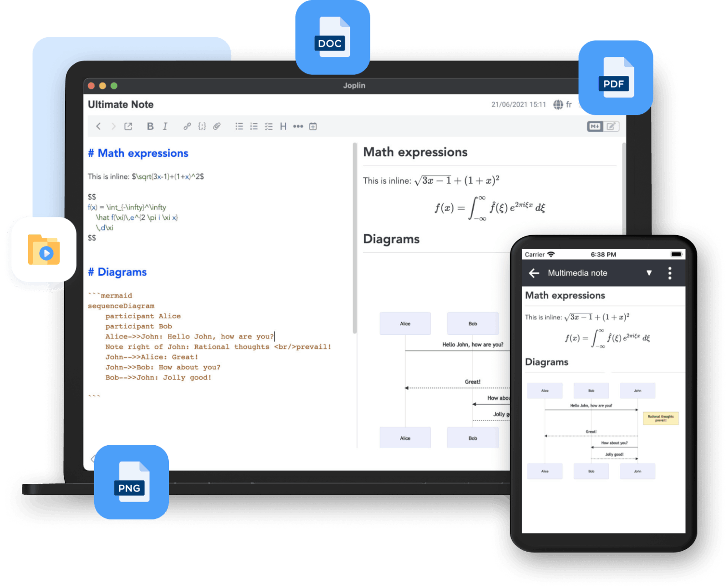Screen dimensions: 728x588
Task: Insert a checkbox list from toolbar
Action: pos(269,126)
